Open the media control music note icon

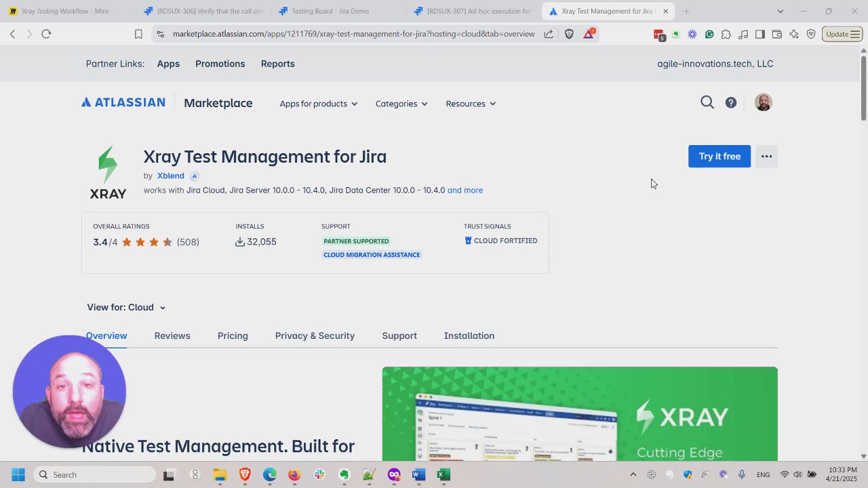743,34
